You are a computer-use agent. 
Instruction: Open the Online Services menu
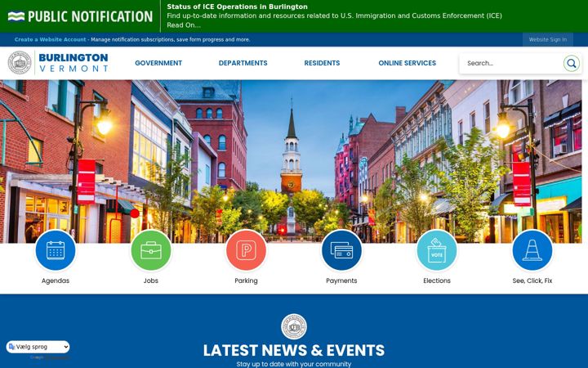pyautogui.click(x=407, y=63)
